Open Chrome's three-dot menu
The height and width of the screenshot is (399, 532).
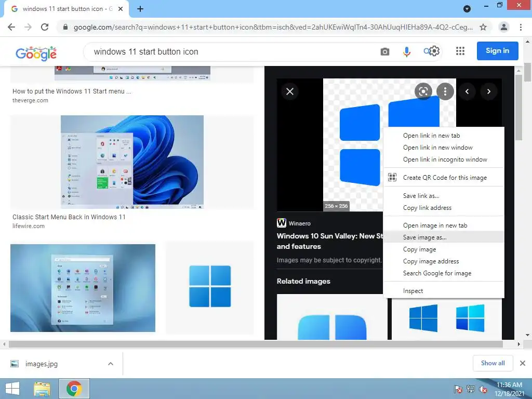(521, 27)
